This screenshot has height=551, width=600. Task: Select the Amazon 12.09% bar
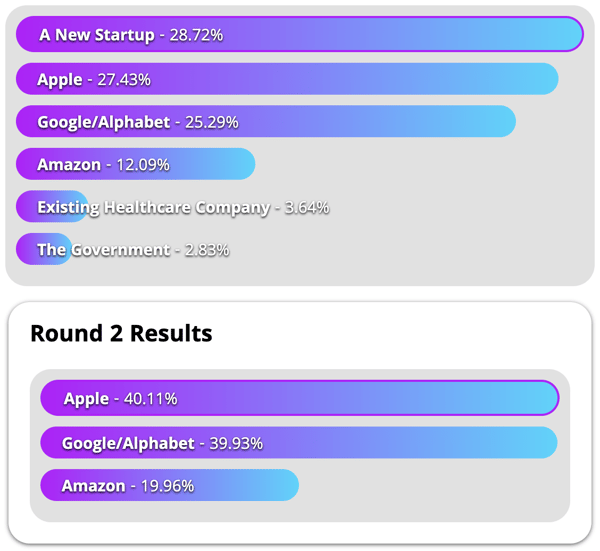[135, 164]
